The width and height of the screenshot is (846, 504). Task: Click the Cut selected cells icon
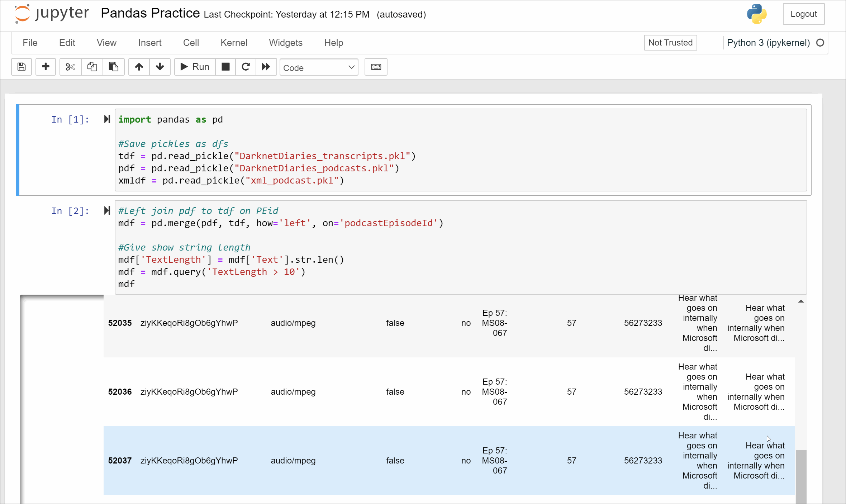(x=70, y=67)
